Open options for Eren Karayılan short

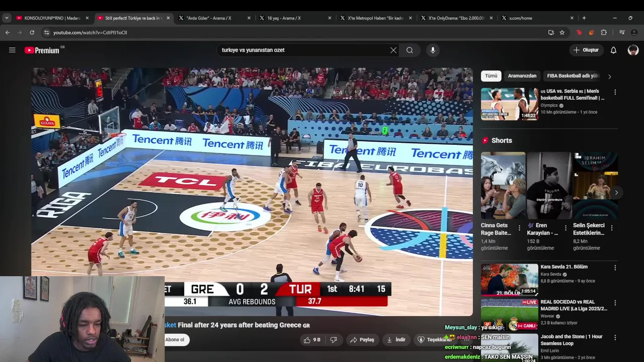click(x=566, y=228)
